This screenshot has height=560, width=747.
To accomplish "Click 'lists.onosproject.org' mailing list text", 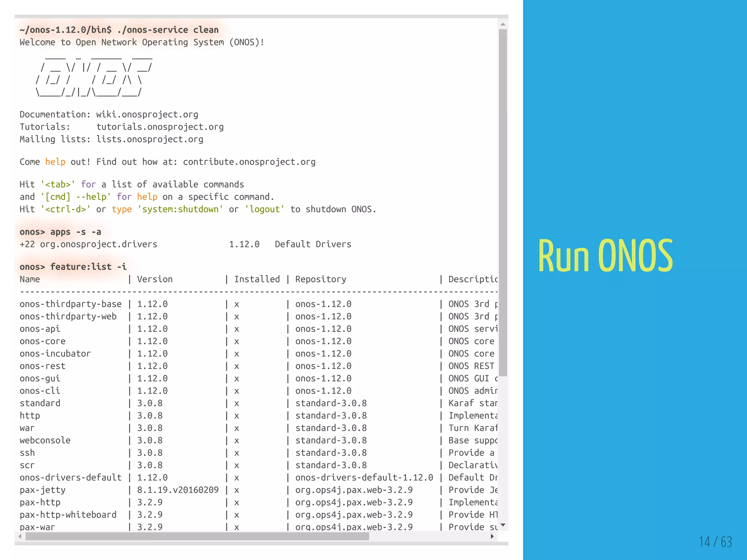I will [x=150, y=139].
